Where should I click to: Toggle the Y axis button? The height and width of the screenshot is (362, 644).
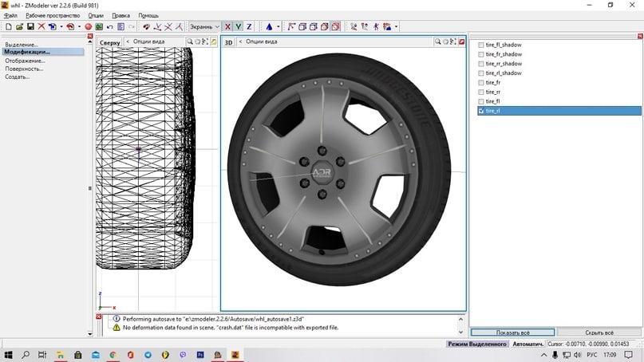tap(239, 26)
